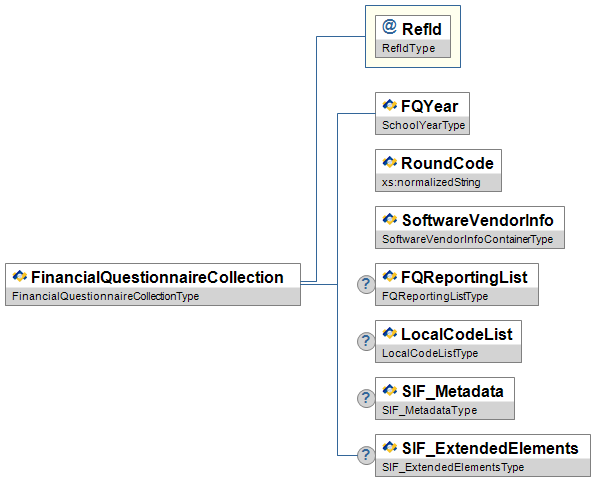Screen dimensions: 613x481
Task: Click the element icon beside FinancialQuestionnaireCollection
Action: click(19, 277)
